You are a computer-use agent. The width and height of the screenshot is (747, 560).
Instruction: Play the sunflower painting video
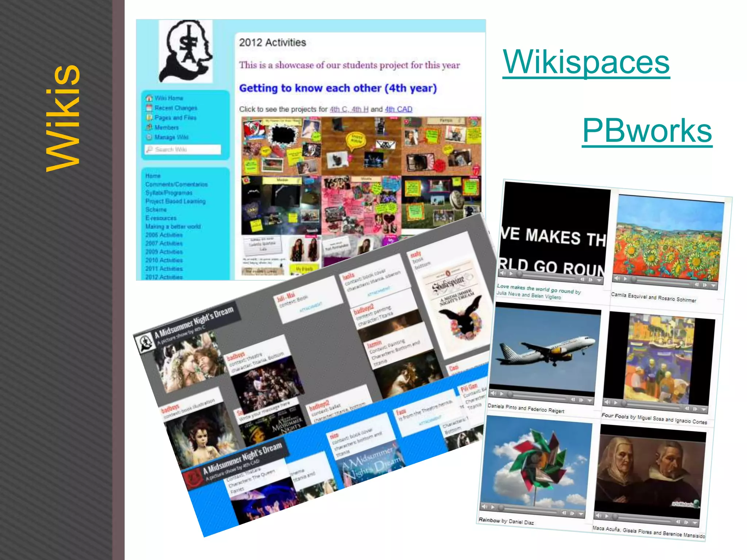tap(626, 279)
